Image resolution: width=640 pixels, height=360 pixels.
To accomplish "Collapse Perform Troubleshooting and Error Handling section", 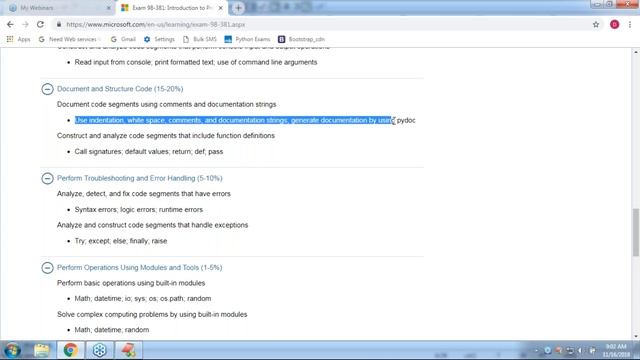I will coord(47,178).
